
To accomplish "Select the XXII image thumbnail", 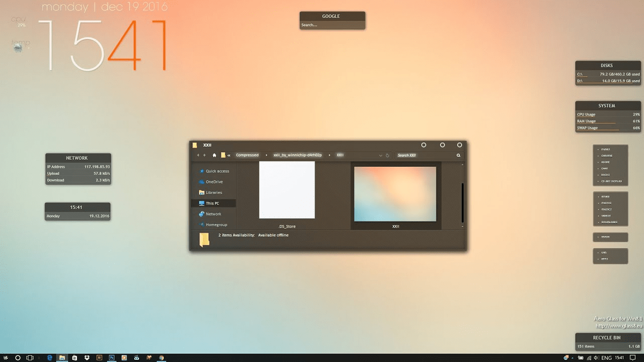I will pos(396,194).
